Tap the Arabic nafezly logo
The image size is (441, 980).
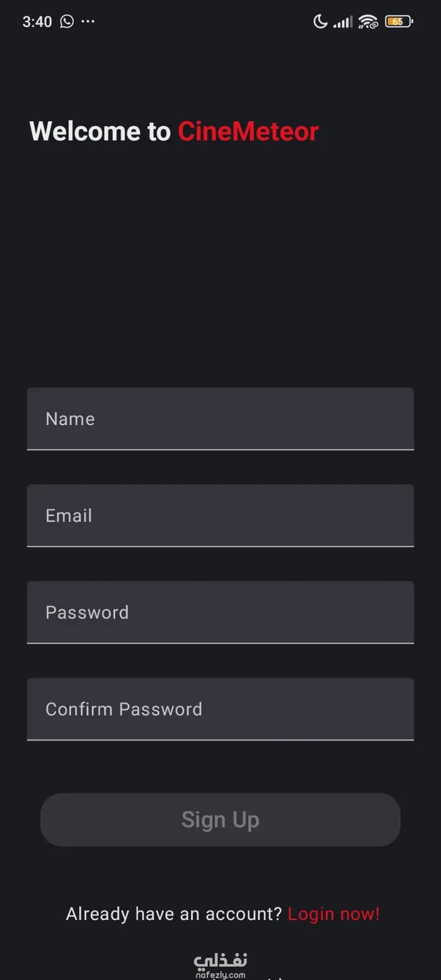coord(221,959)
